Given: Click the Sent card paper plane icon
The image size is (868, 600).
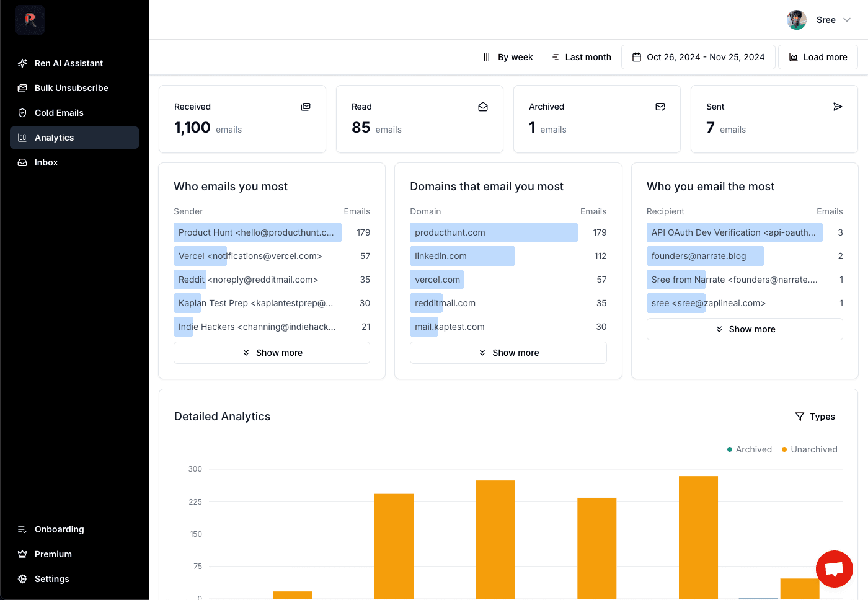Looking at the screenshot, I should coord(838,107).
